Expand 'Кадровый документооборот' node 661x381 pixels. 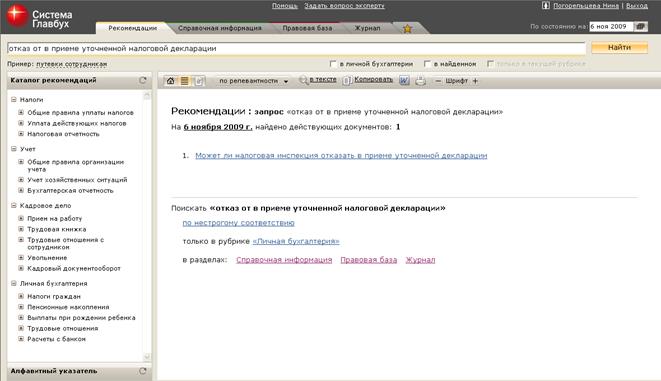(x=21, y=268)
